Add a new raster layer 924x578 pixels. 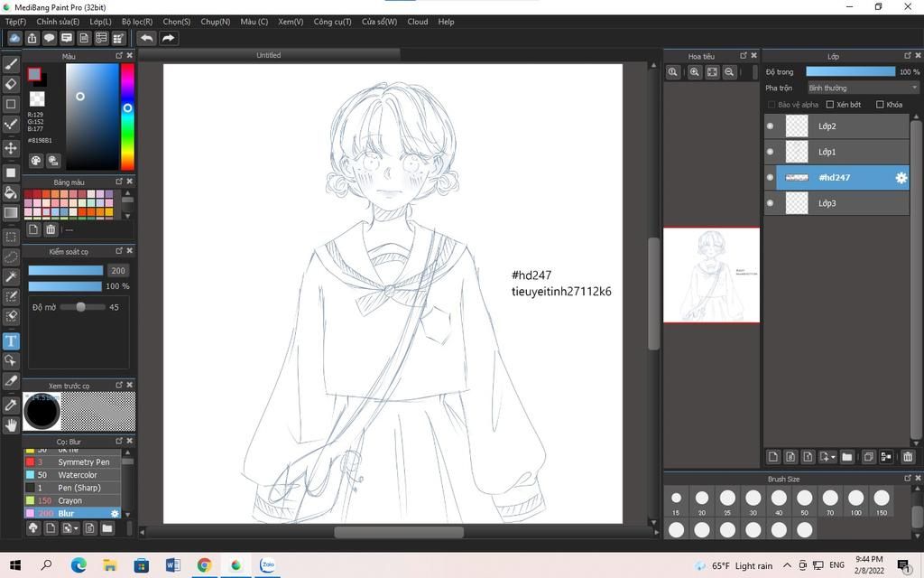click(x=773, y=456)
